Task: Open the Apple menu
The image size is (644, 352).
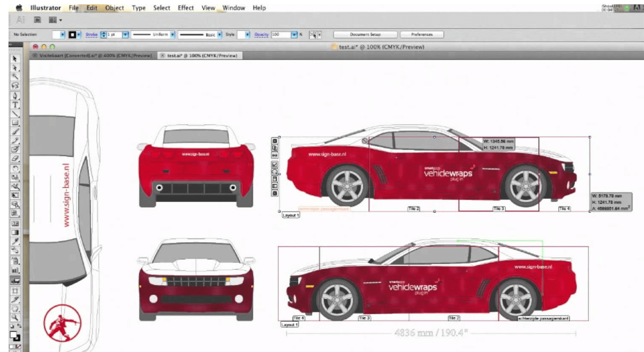Action: tap(19, 8)
